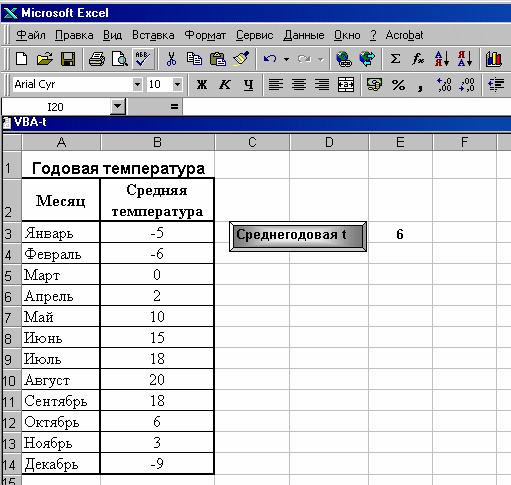The height and width of the screenshot is (485, 511).
Task: Launch the Chart Wizard icon
Action: point(494,59)
